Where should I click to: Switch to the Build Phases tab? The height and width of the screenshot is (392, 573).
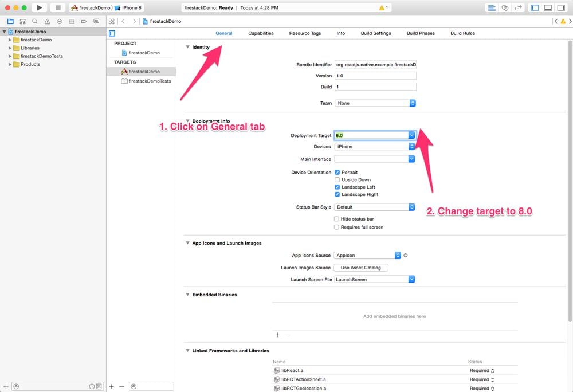tap(421, 33)
